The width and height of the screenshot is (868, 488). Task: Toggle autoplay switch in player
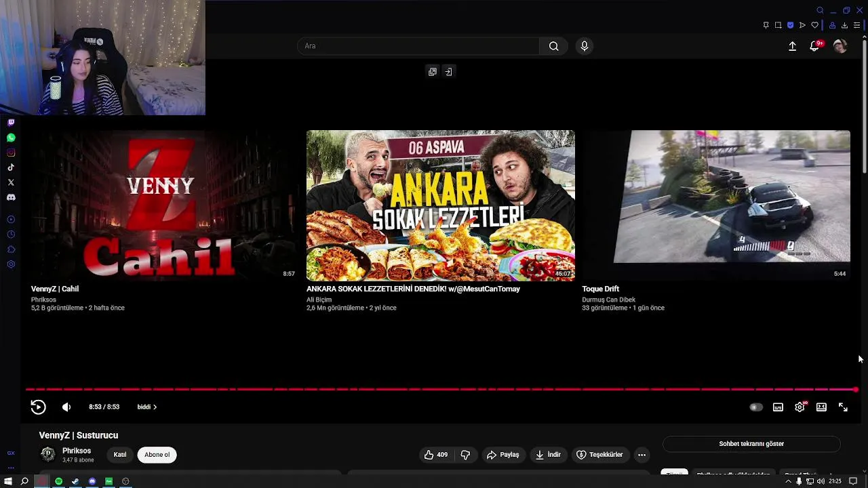(x=755, y=407)
